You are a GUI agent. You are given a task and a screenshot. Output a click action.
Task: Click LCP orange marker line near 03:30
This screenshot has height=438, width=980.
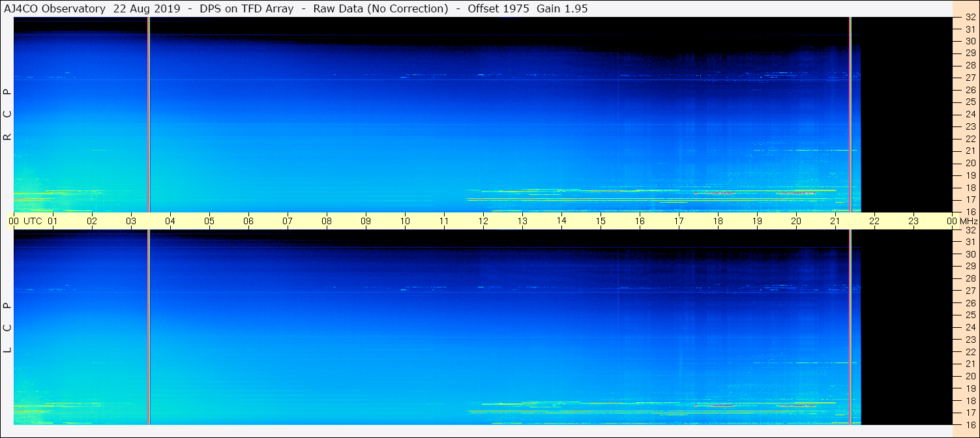(149, 327)
